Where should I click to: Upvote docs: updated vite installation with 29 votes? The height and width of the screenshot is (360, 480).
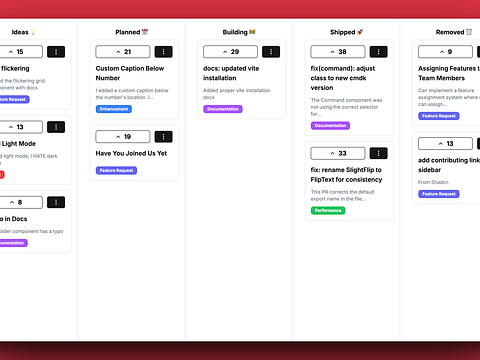[x=230, y=52]
